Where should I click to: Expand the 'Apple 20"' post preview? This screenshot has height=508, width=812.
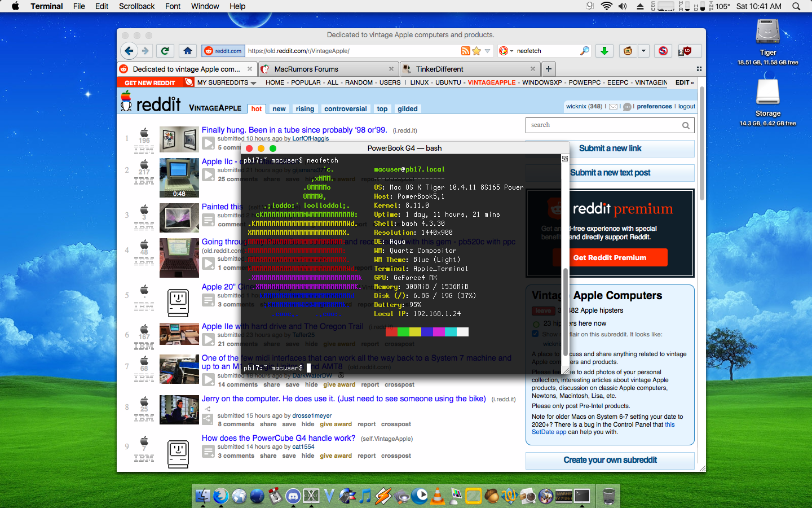(209, 300)
